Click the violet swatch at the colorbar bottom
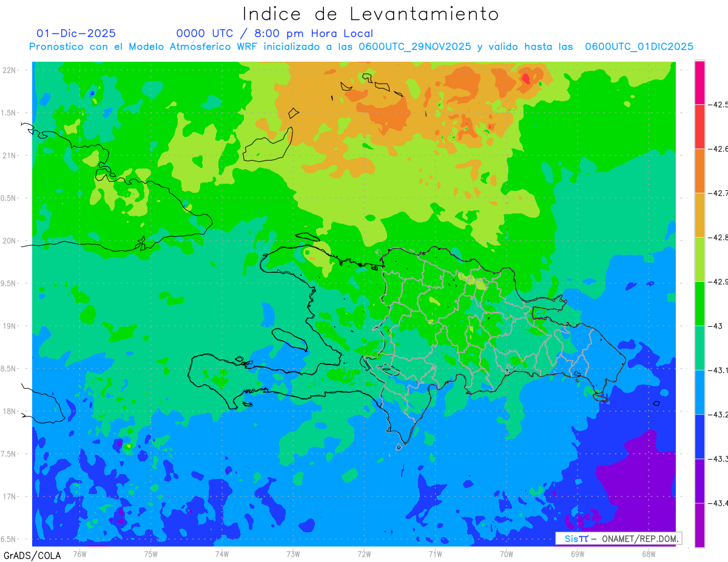Screen dimensions: 728x562 click(x=699, y=525)
